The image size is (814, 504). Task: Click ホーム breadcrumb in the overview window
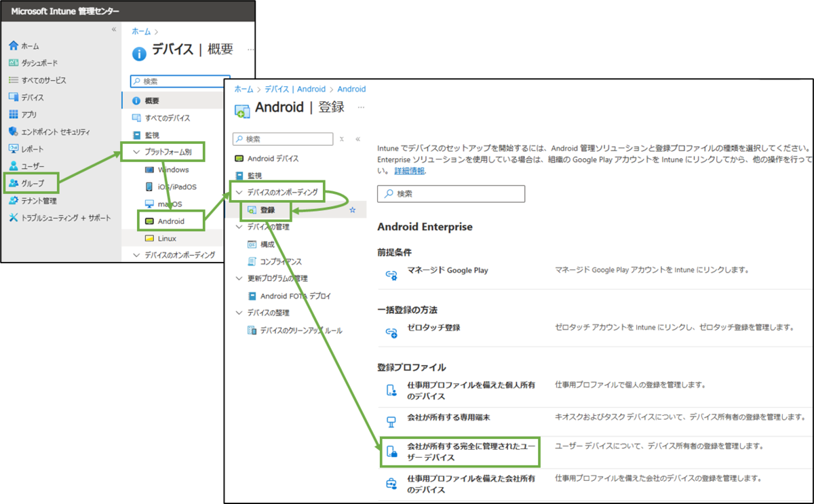click(x=141, y=31)
